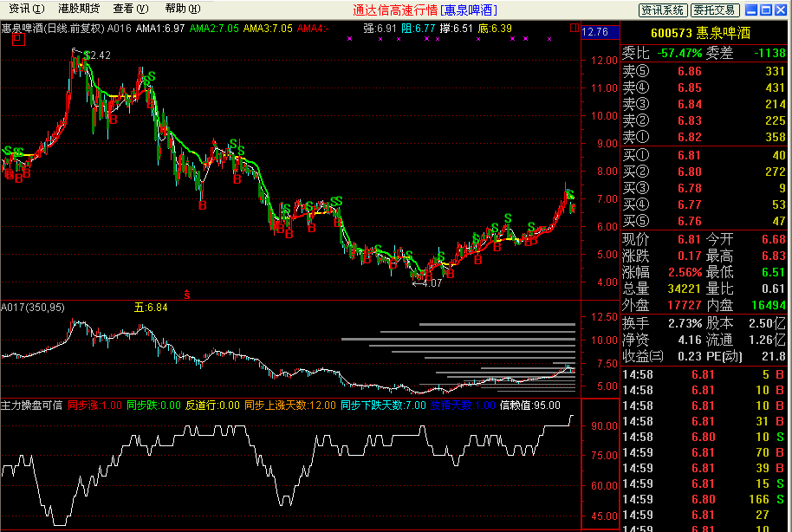
Task: Select the 买⑤ 6.76 bid row
Action: 704,221
